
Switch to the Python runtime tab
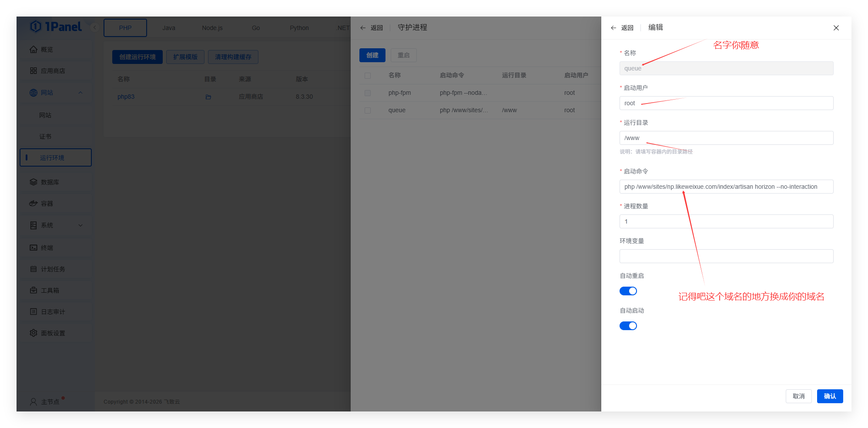299,28
